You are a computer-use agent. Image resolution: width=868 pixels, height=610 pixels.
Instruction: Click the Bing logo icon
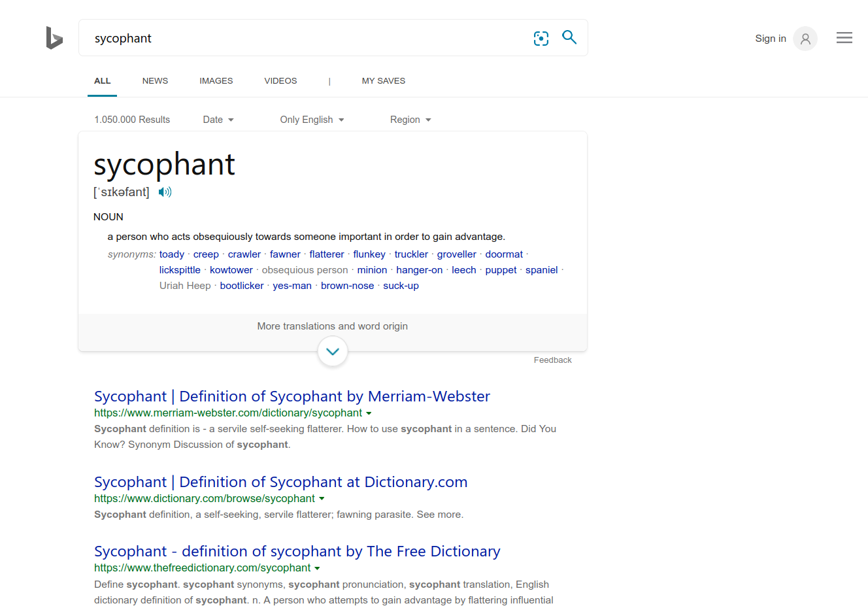(x=54, y=38)
